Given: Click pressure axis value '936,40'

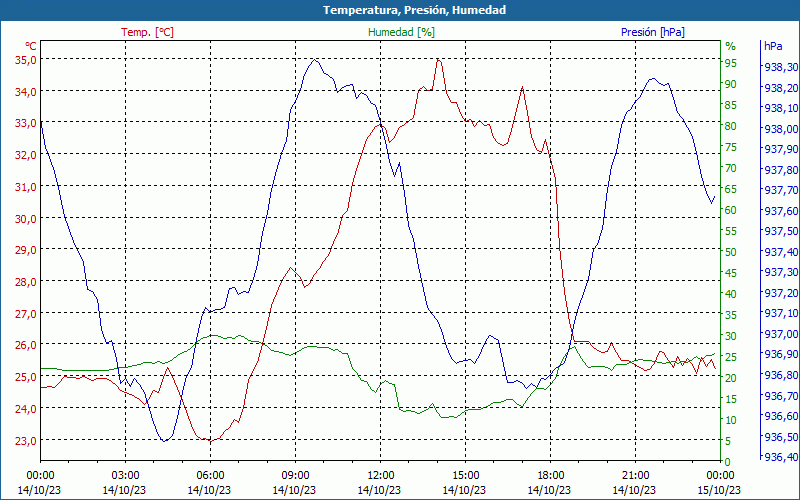Looking at the screenshot, I should pos(781,457).
